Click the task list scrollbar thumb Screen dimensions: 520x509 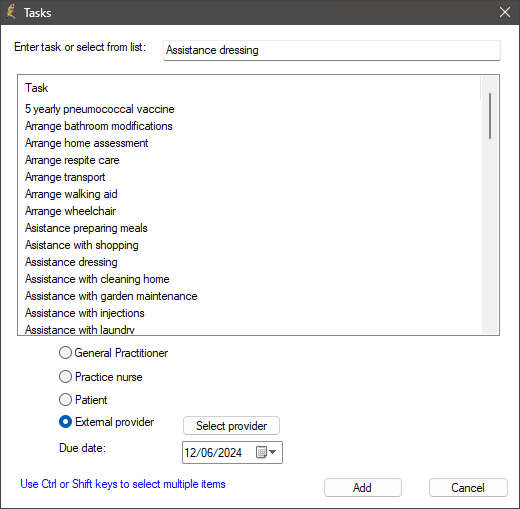tap(490, 116)
